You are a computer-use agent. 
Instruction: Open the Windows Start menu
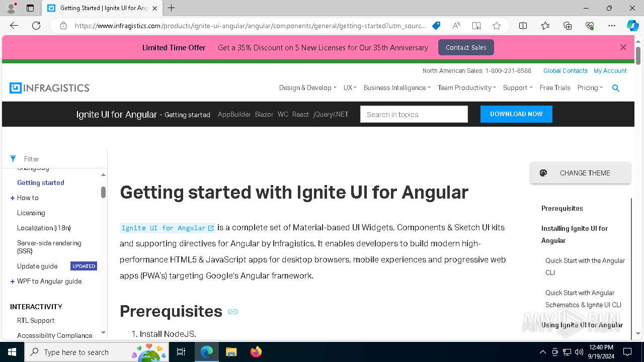12,352
